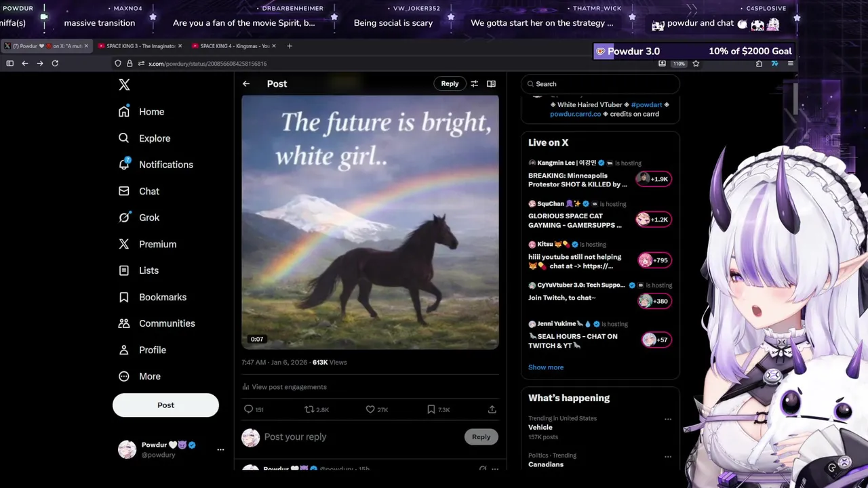
Task: Switch to the SPACE KING 4 browser tab
Action: tap(233, 46)
